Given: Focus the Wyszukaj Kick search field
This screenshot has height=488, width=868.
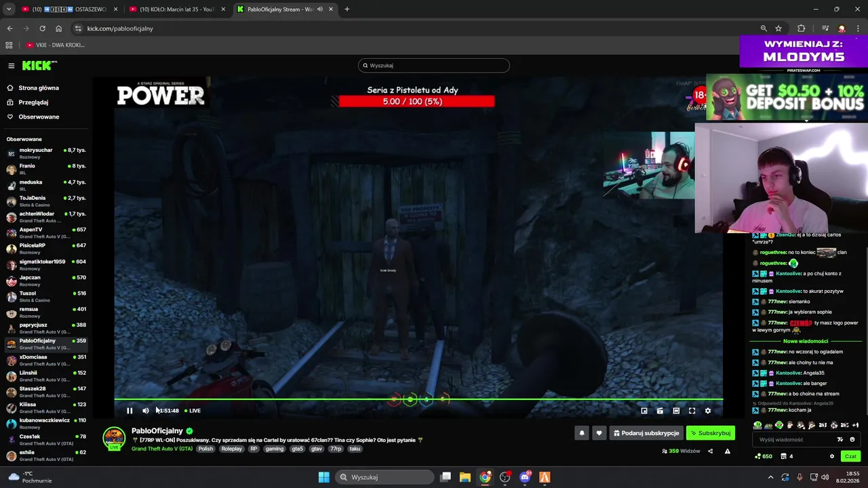Looking at the screenshot, I should [x=434, y=66].
